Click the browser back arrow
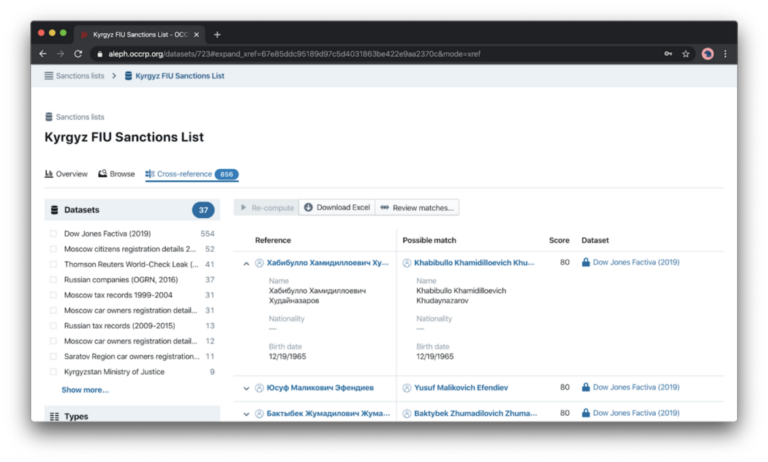Screen dimensions: 768x462 (x=43, y=54)
